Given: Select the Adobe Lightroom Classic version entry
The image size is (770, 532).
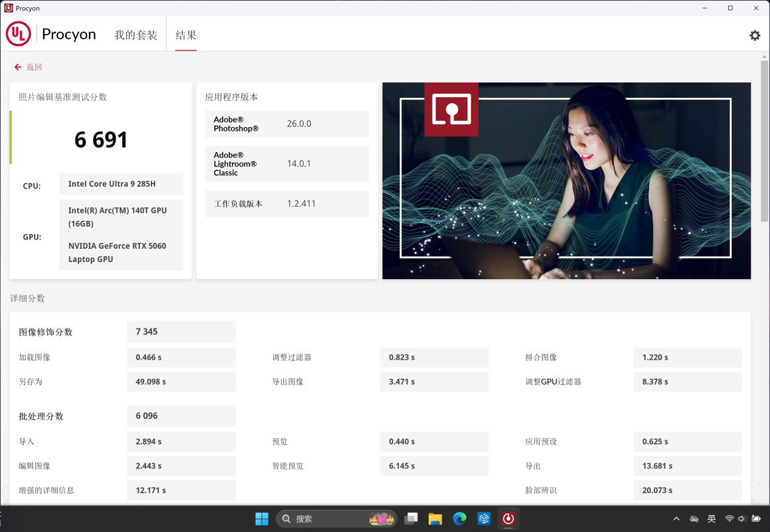Looking at the screenshot, I should point(286,164).
